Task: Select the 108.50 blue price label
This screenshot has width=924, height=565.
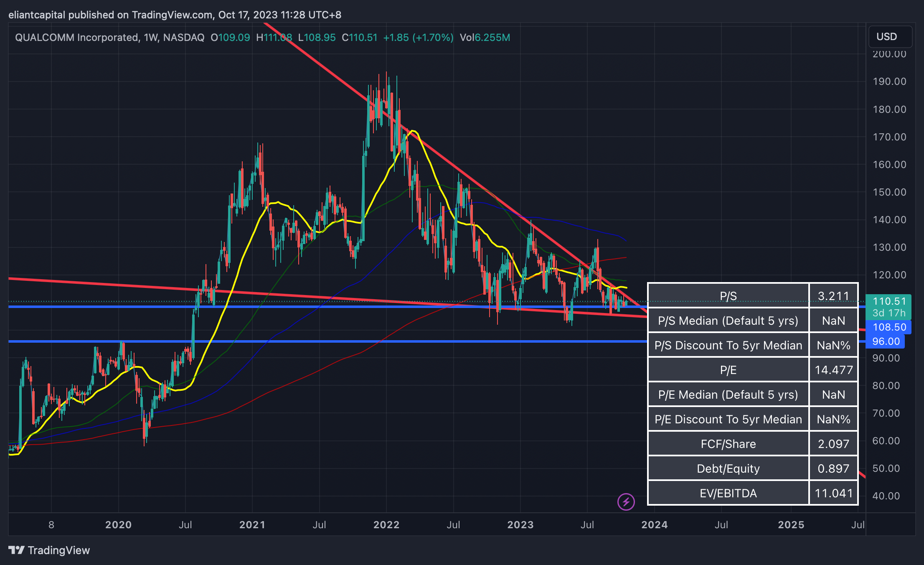Action: (x=889, y=327)
